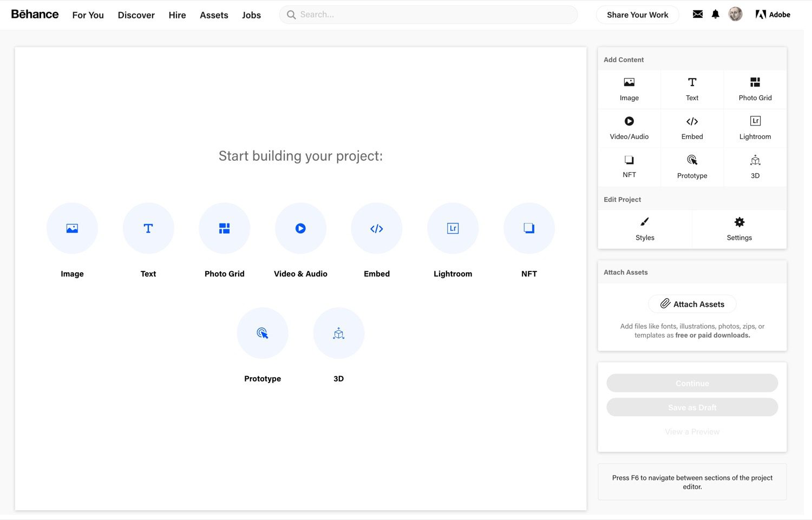The image size is (812, 520).
Task: Select the Video & Audio circle in canvas
Action: (x=300, y=228)
